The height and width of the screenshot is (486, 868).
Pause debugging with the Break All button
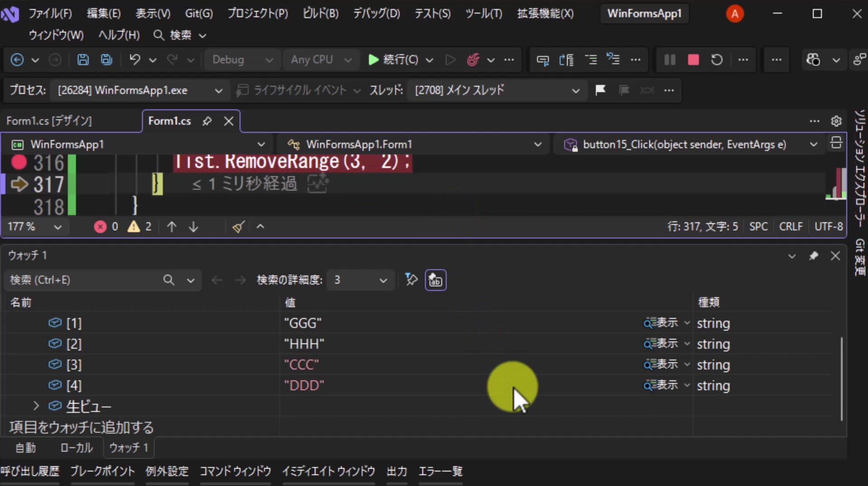(x=670, y=60)
